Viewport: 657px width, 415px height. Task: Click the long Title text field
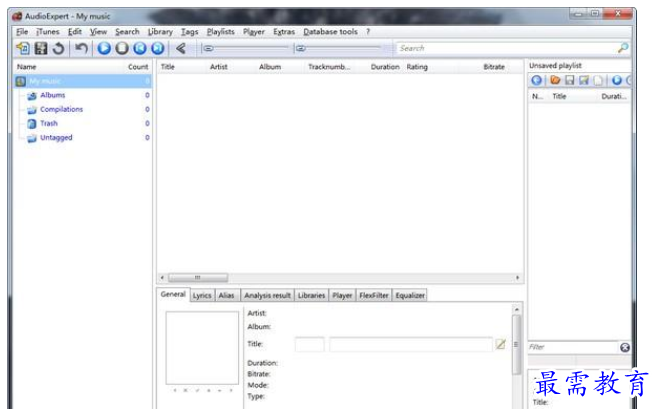point(411,345)
